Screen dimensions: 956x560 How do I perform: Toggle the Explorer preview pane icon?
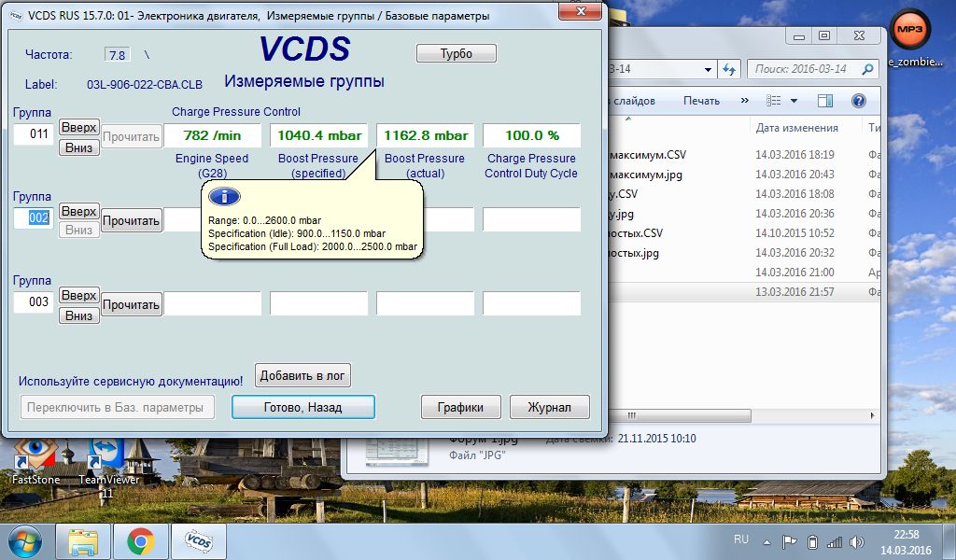[825, 101]
